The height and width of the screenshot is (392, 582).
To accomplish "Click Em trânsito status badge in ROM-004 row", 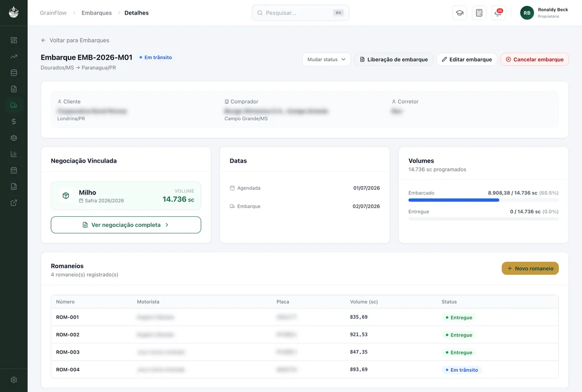I will tap(462, 370).
